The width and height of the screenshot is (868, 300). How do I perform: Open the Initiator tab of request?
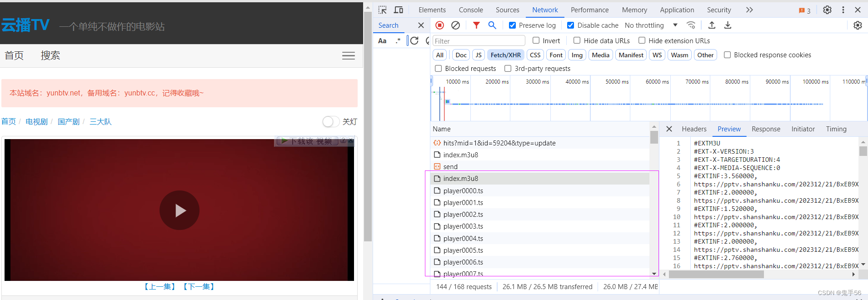(x=803, y=129)
